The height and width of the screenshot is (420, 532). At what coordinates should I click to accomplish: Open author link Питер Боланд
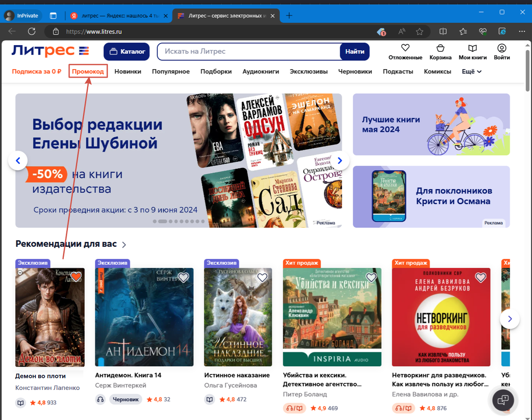305,394
